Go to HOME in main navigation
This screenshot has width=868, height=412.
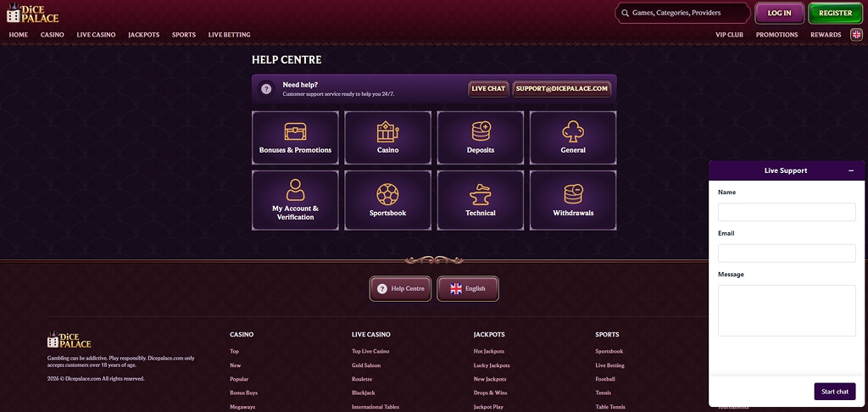pos(19,34)
